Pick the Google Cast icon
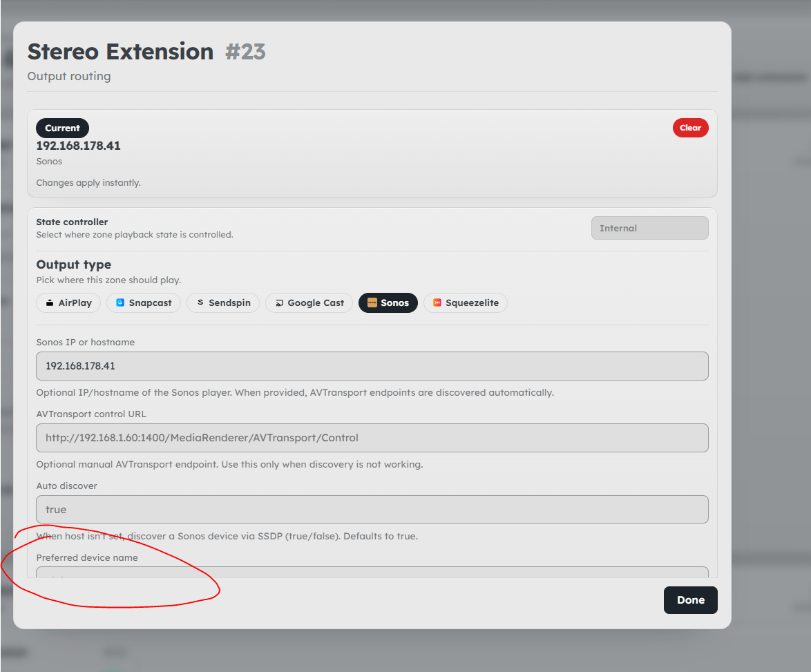 [x=279, y=303]
